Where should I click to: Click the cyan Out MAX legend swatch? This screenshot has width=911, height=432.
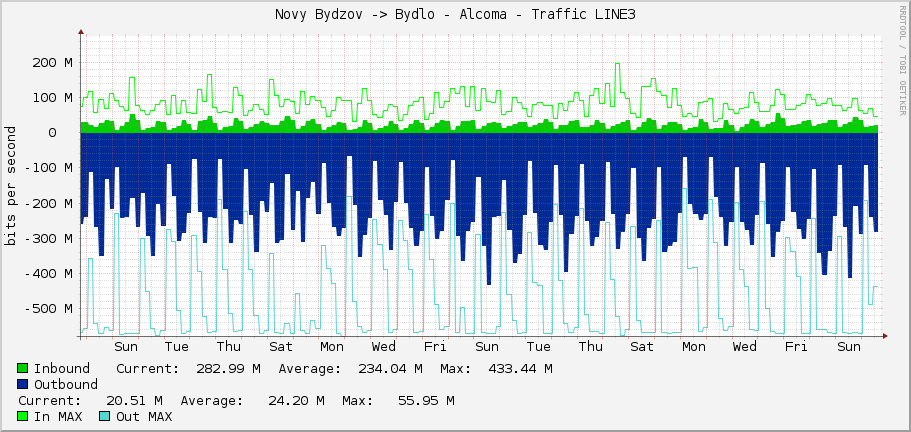tap(105, 416)
